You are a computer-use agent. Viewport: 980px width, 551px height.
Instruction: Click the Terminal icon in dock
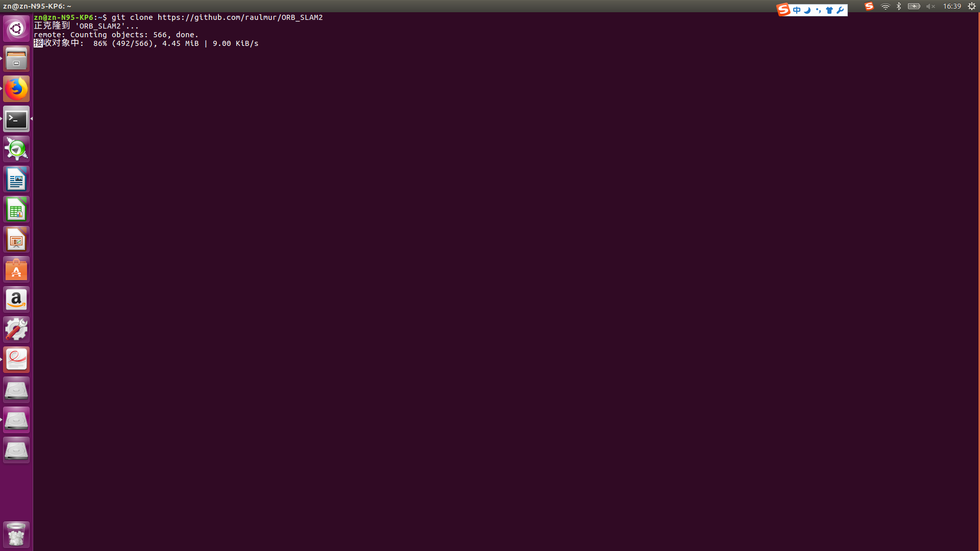tap(16, 119)
